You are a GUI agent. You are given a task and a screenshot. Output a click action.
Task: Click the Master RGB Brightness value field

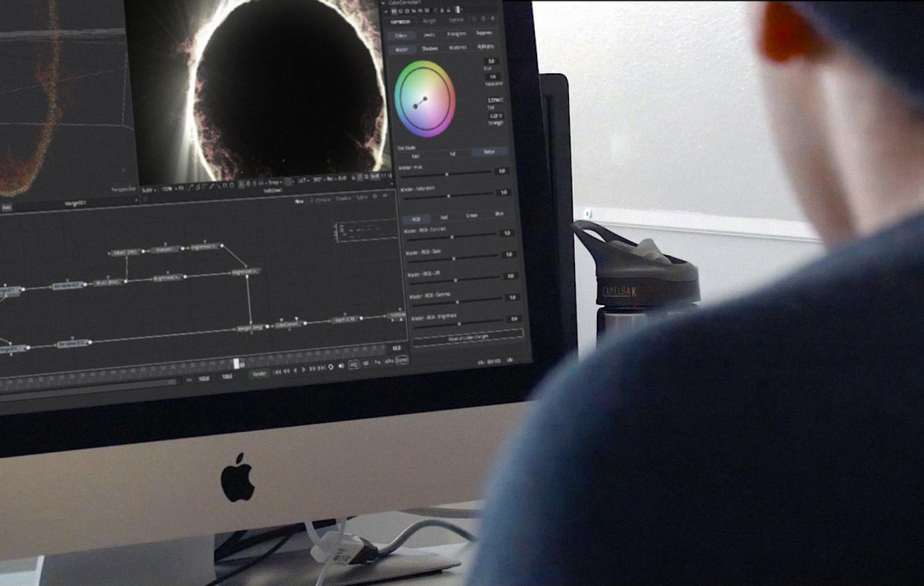pyautogui.click(x=513, y=318)
